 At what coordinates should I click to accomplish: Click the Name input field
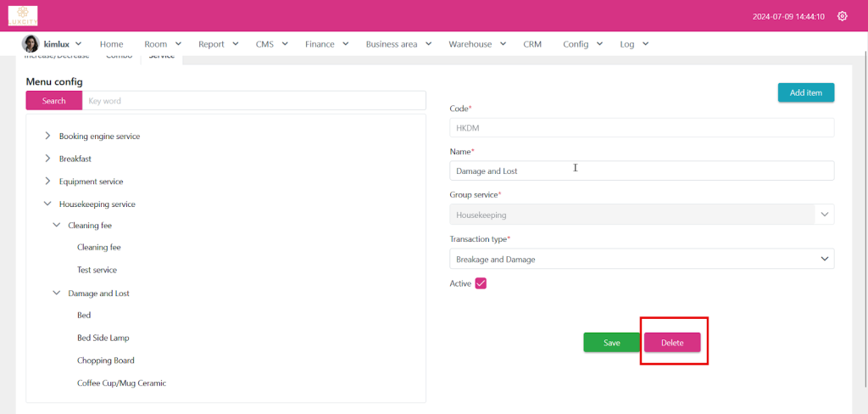[x=641, y=171]
